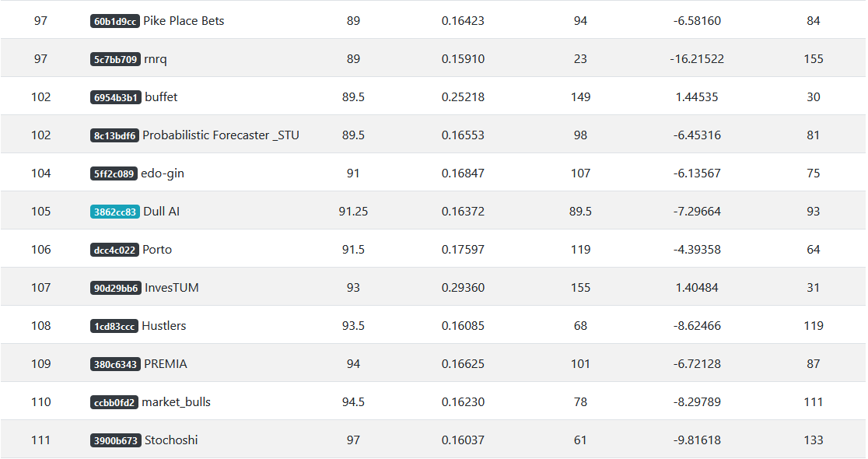Select the 5c7bb709 ID badge next to rnrq
This screenshot has width=868, height=459.
(x=115, y=59)
